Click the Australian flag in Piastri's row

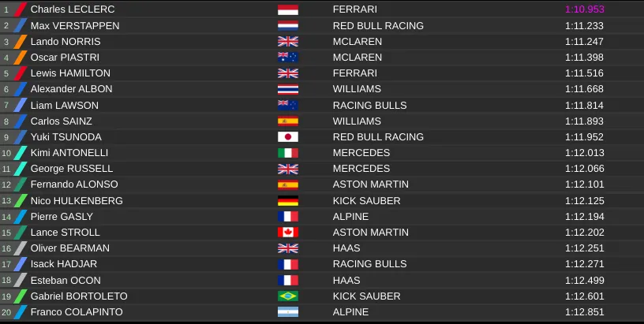[x=287, y=58]
